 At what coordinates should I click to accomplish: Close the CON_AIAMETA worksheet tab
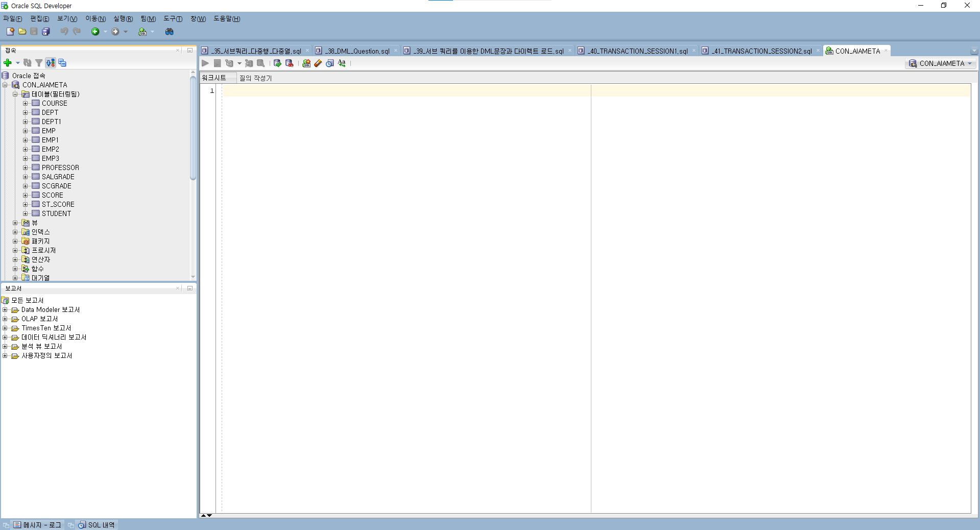[886, 51]
